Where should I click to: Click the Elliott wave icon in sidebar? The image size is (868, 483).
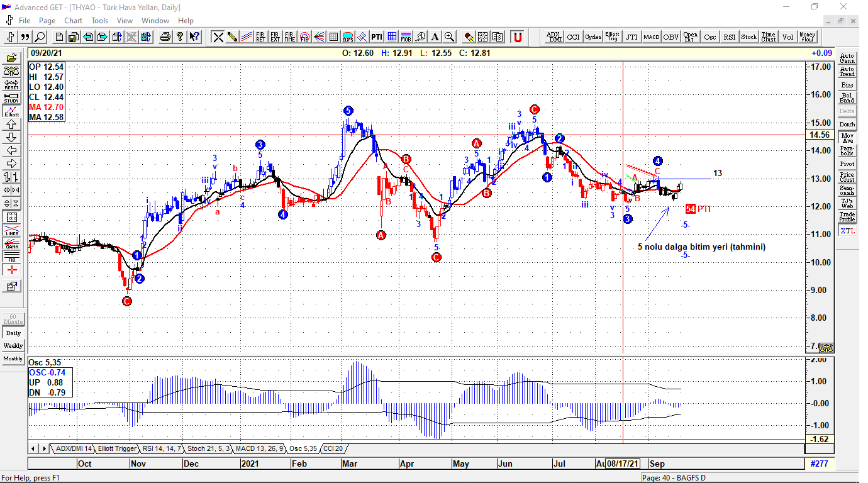pos(11,111)
